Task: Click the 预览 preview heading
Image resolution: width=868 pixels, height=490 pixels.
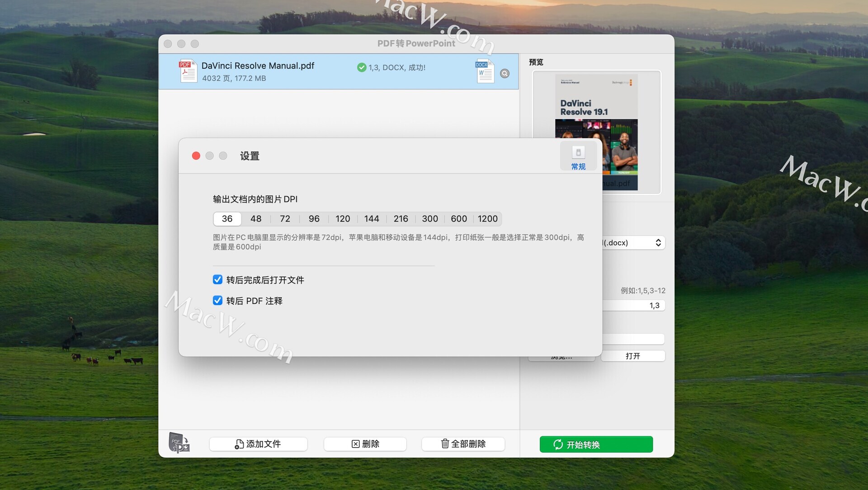Action: pyautogui.click(x=536, y=62)
